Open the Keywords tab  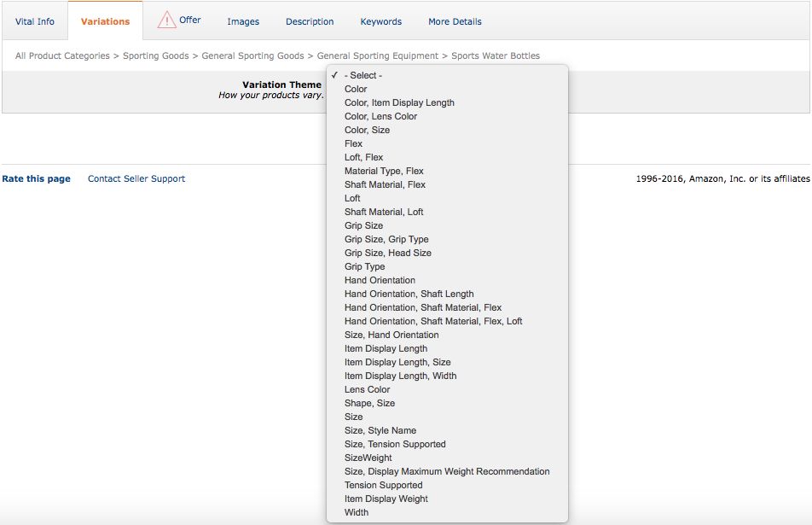[380, 21]
